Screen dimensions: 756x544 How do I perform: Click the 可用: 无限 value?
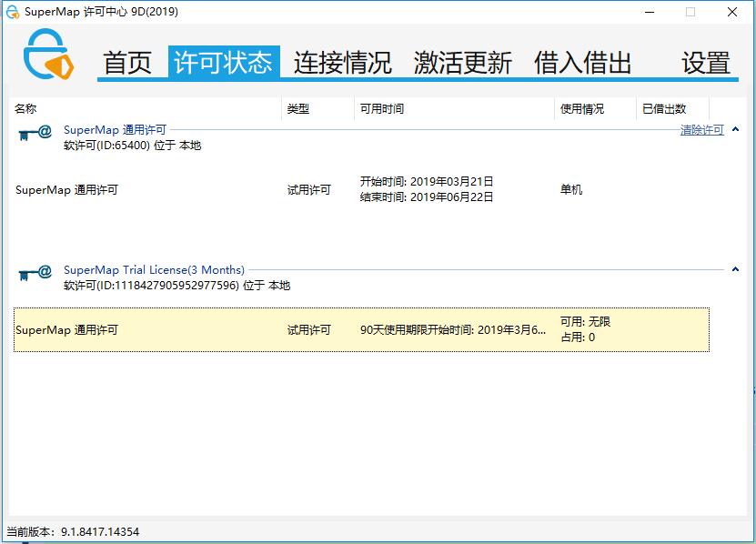click(x=585, y=322)
